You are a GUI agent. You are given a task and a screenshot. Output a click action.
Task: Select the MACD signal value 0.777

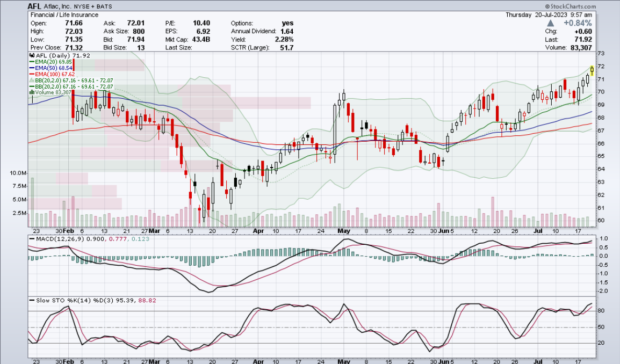[117, 239]
